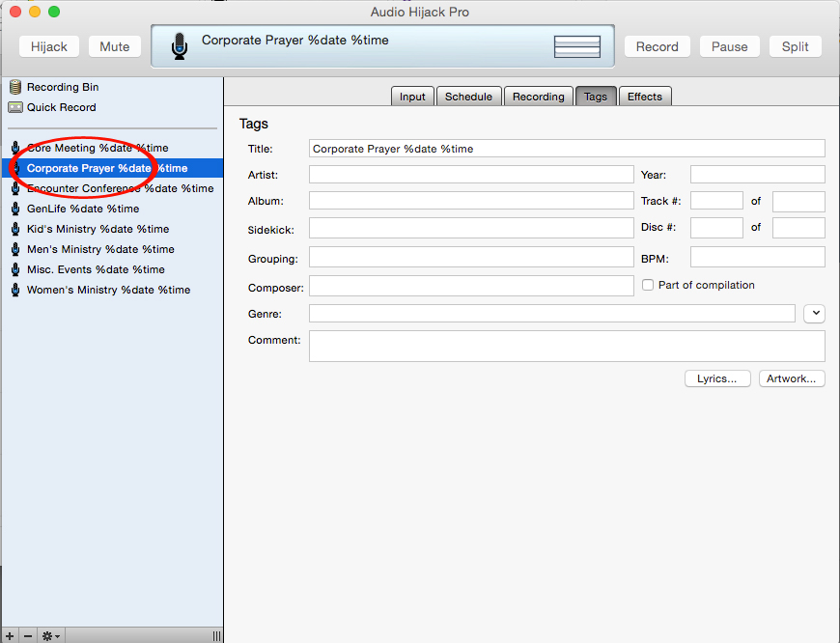
Task: Click the Sidekick input field
Action: coord(471,228)
